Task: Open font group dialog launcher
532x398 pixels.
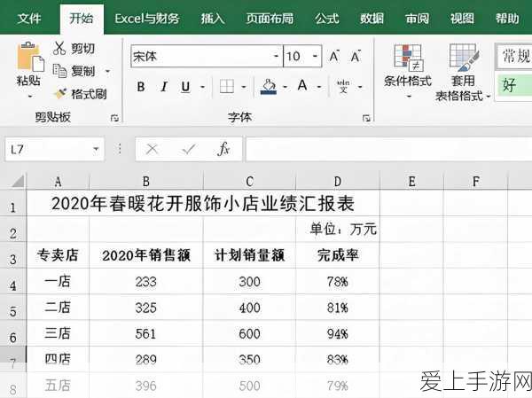Action: click(x=366, y=118)
